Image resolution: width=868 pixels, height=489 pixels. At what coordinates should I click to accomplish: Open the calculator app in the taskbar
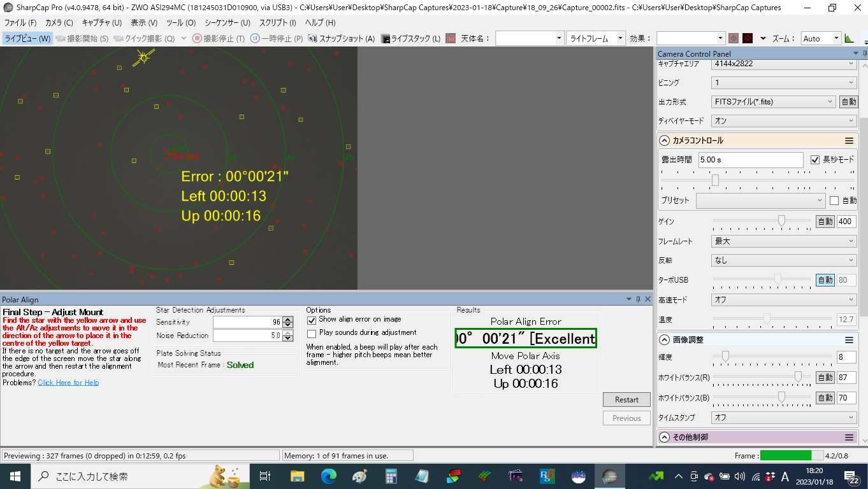[x=391, y=476]
